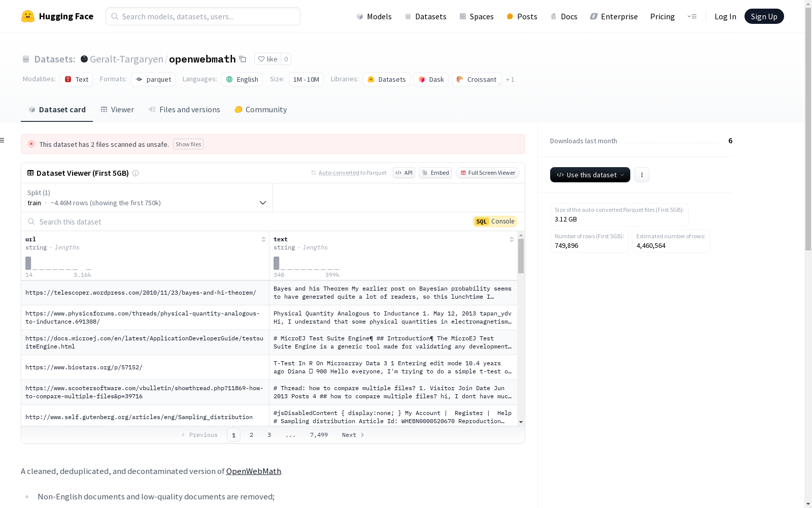Click Log In

(x=725, y=16)
